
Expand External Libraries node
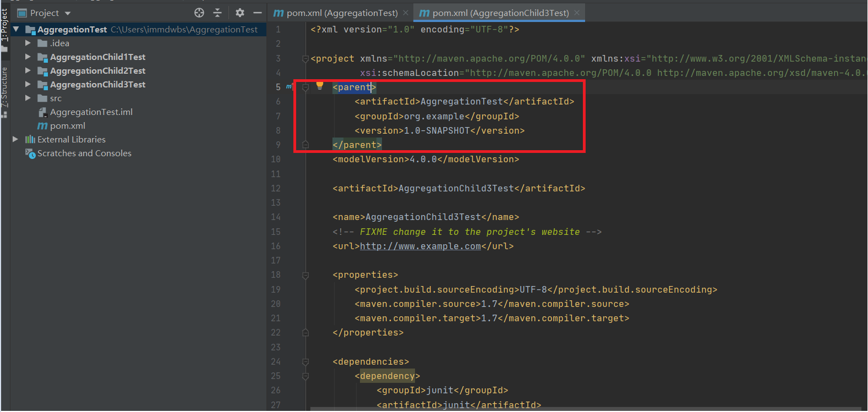coord(15,139)
